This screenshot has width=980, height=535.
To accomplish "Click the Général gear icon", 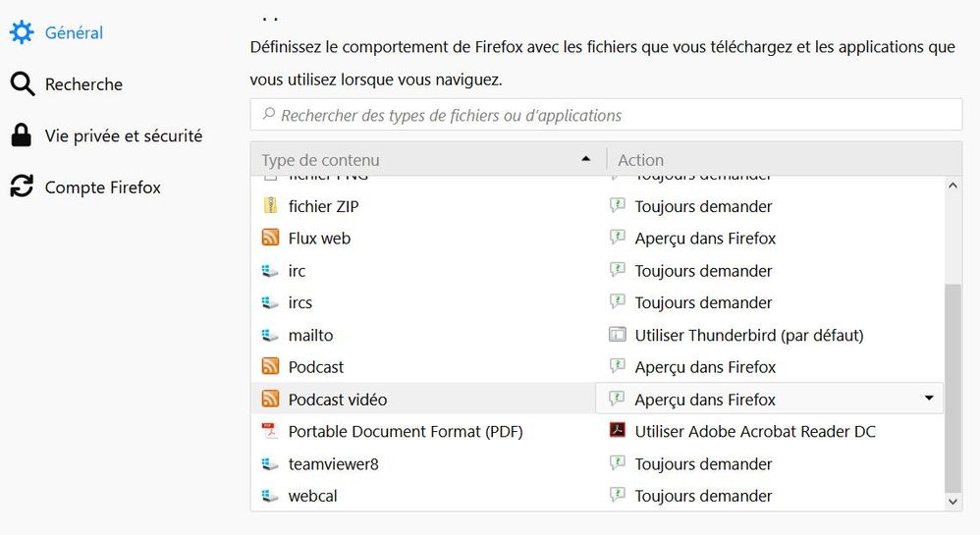I will coord(22,32).
